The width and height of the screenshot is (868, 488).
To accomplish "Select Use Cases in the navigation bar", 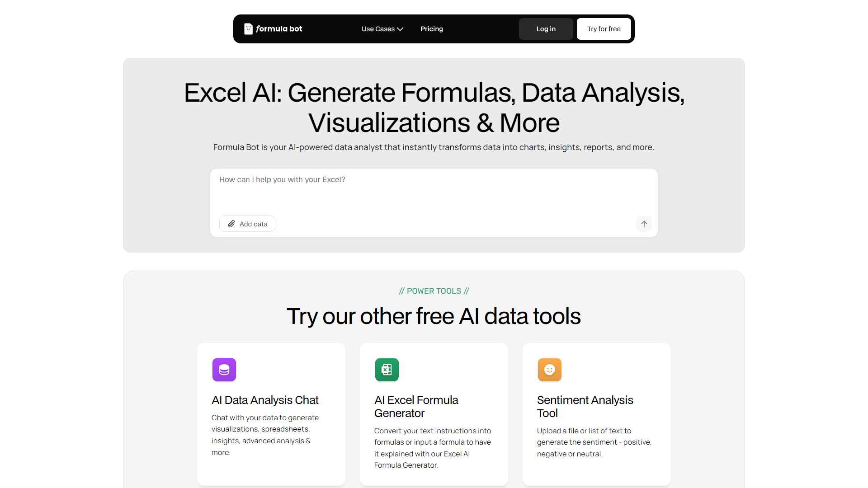I will pos(379,28).
